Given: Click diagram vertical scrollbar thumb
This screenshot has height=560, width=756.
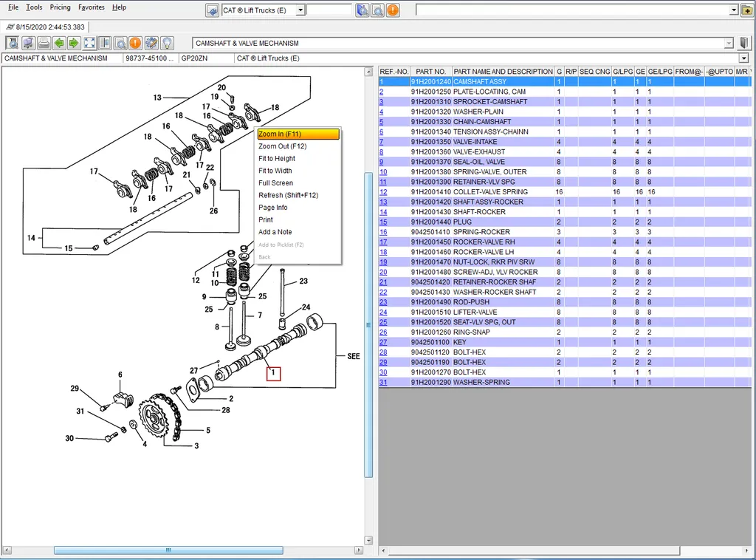Looking at the screenshot, I should tap(368, 324).
